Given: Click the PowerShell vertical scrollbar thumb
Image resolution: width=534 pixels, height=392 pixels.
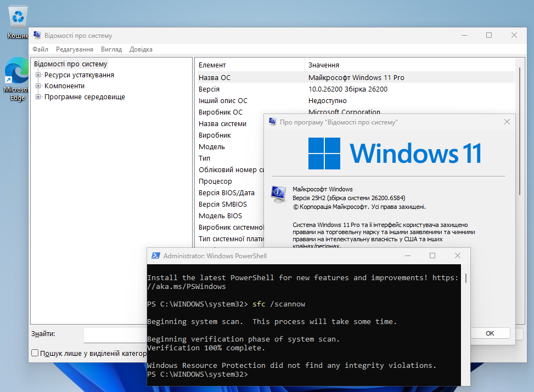Looking at the screenshot, I should pos(465,278).
